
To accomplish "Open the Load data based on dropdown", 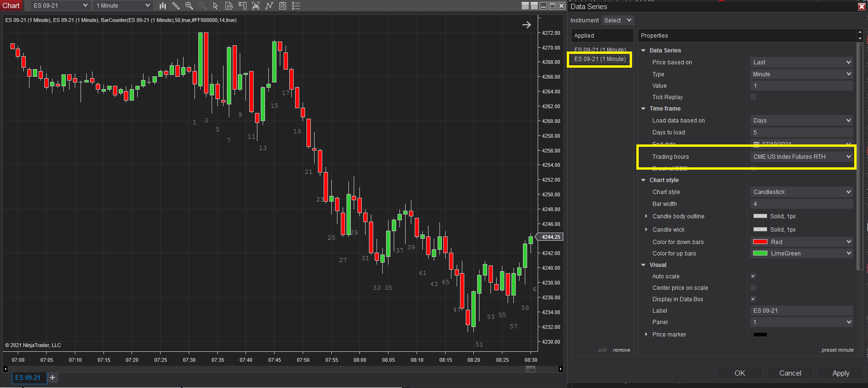I will [802, 120].
